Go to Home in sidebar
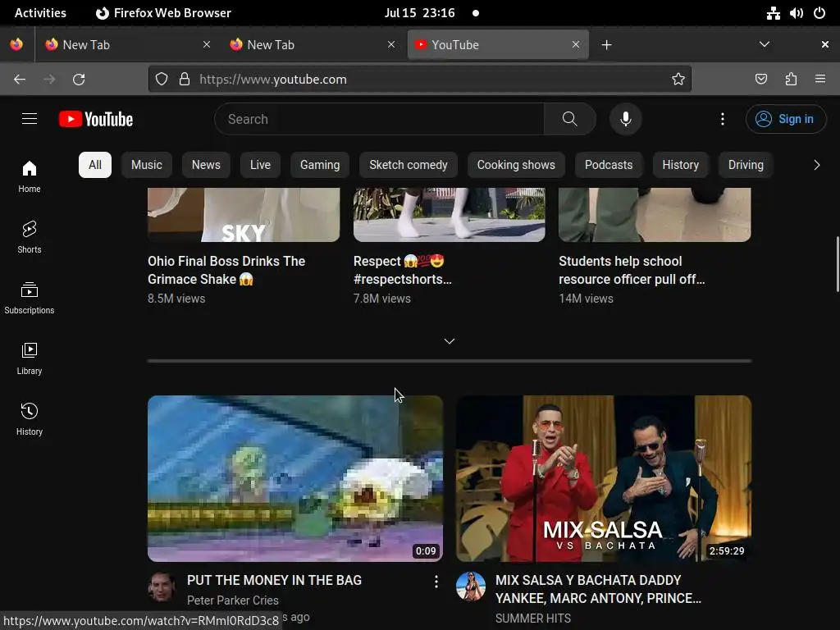 30,177
